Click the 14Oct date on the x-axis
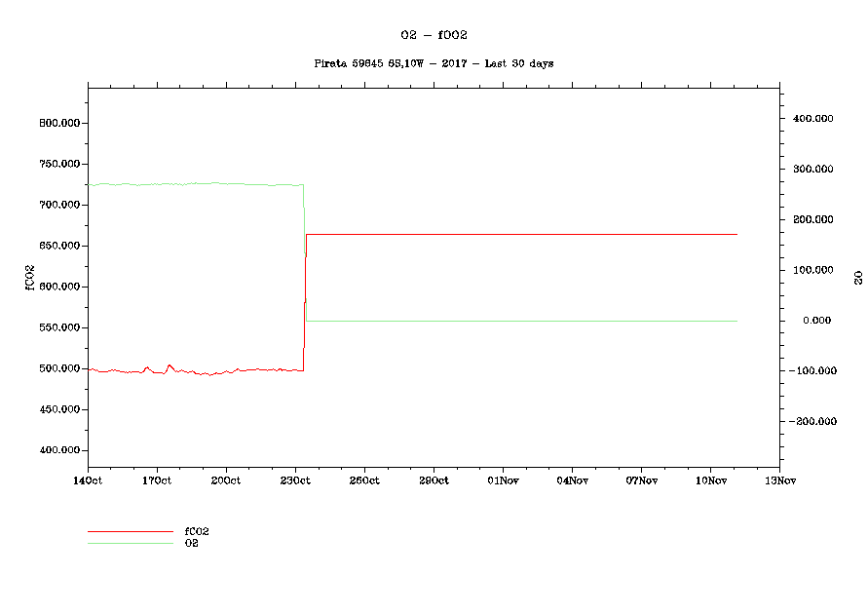868x614 pixels. pos(88,480)
